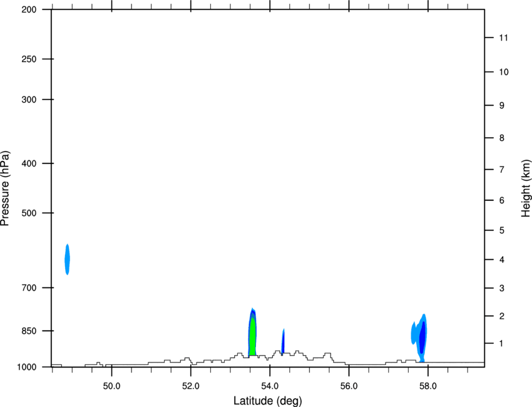Viewport: 532px width, 407px height.
Task: Click the 11 km height label
Action: pos(504,38)
